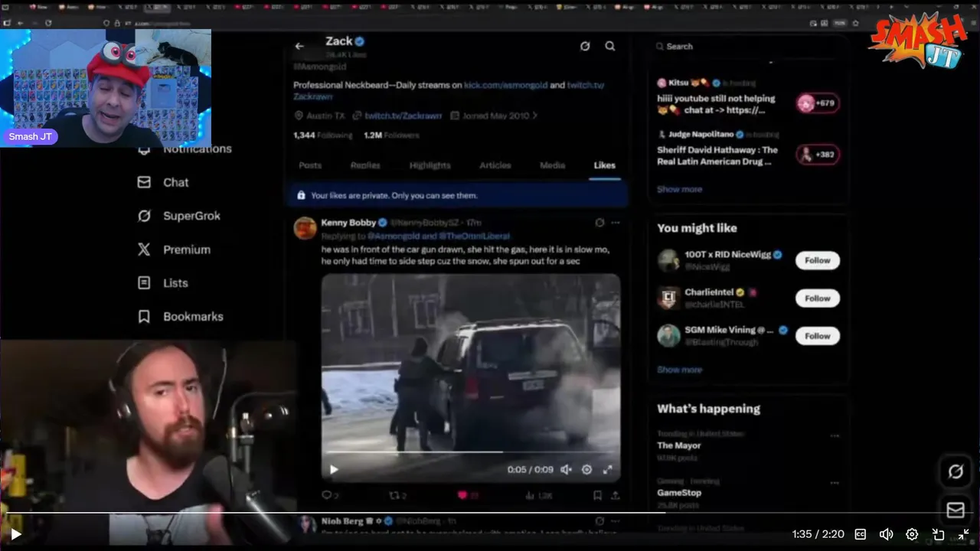Open the Grok icon on Kenny Bobby's post
The height and width of the screenshot is (551, 980).
coord(599,223)
